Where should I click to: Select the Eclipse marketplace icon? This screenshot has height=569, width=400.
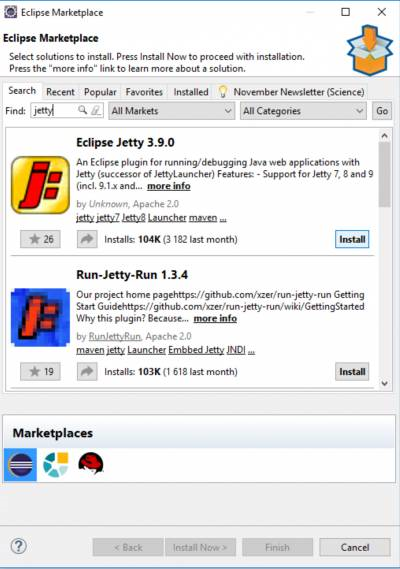pos(21,464)
